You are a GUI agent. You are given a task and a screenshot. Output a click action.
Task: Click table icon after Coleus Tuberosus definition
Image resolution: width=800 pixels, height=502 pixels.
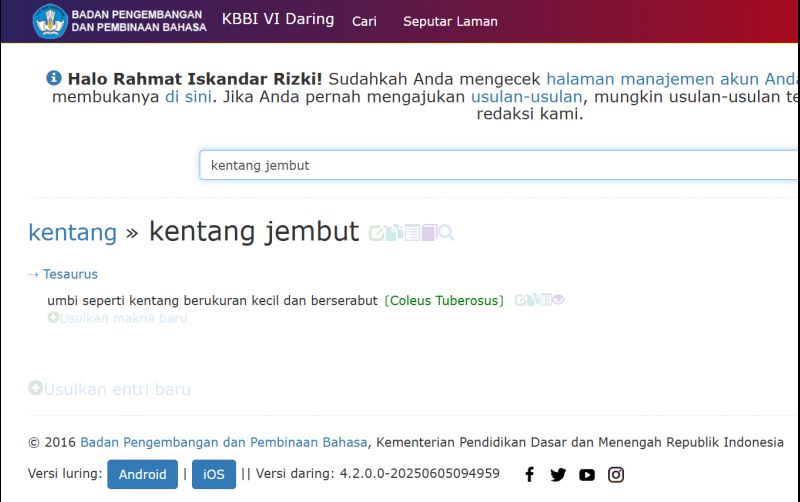coord(546,299)
